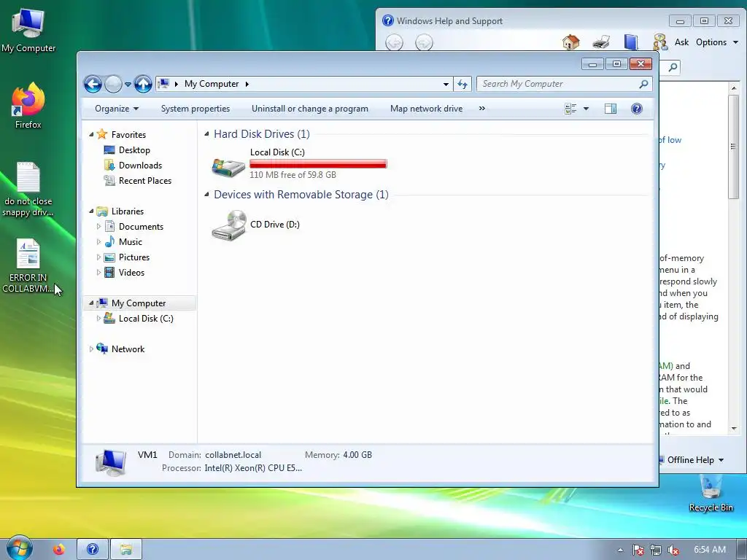The height and width of the screenshot is (560, 747).
Task: Click the red disk usage bar
Action: tap(318, 164)
